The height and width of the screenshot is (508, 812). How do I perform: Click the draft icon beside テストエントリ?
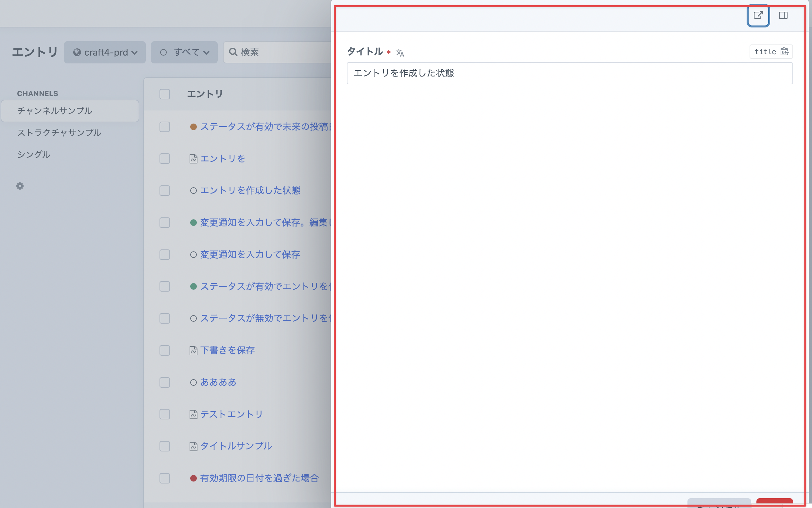click(193, 414)
